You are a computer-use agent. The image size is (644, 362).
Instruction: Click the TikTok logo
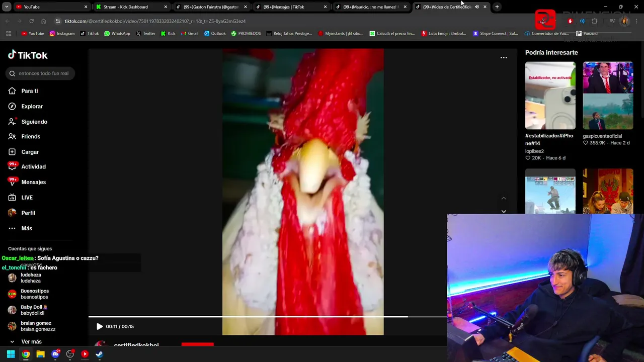[x=28, y=55]
